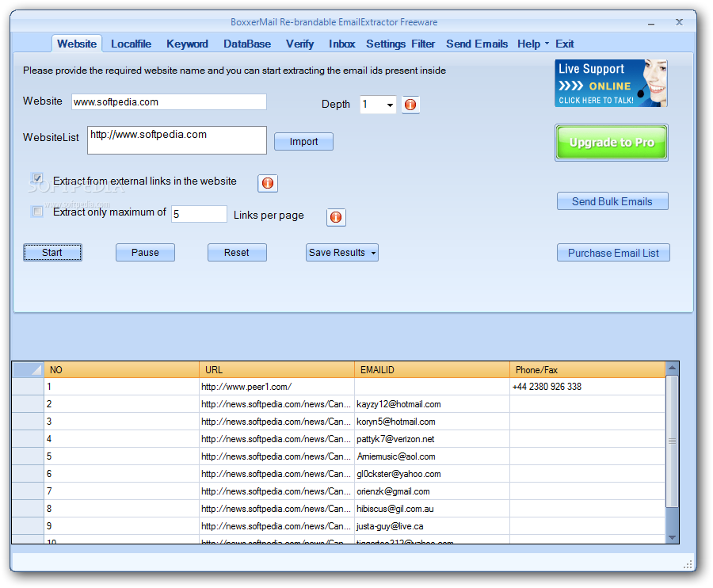Sort by the URL column header

pyautogui.click(x=276, y=370)
